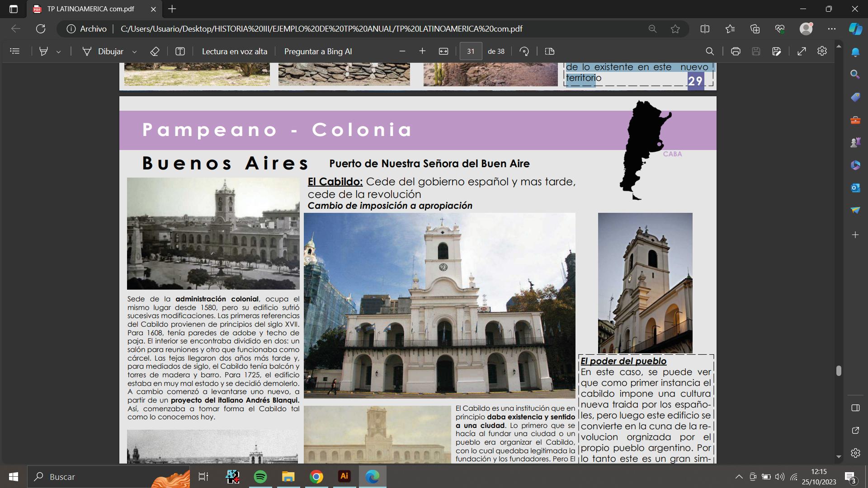This screenshot has height=488, width=868.
Task: Open the table of contents panel
Action: (15, 52)
